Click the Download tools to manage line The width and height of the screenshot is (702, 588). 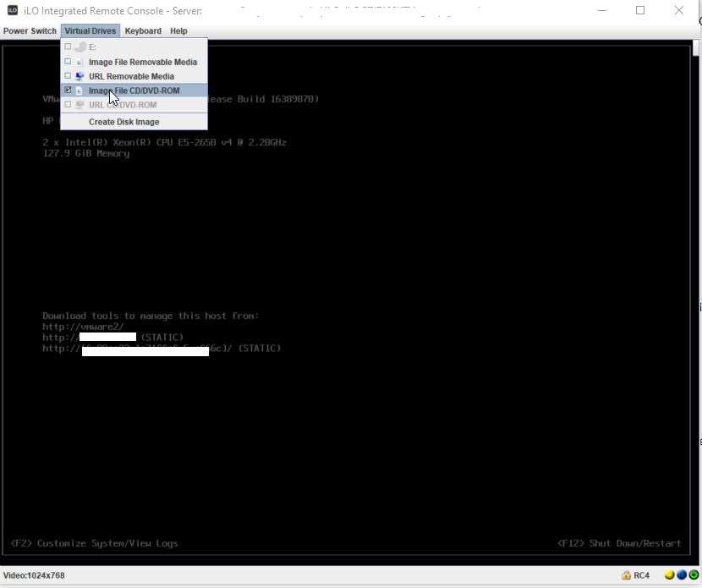(x=151, y=316)
